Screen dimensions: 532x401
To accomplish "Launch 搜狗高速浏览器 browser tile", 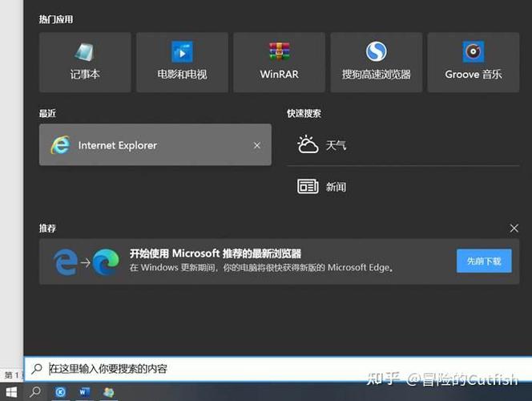I will pyautogui.click(x=377, y=62).
